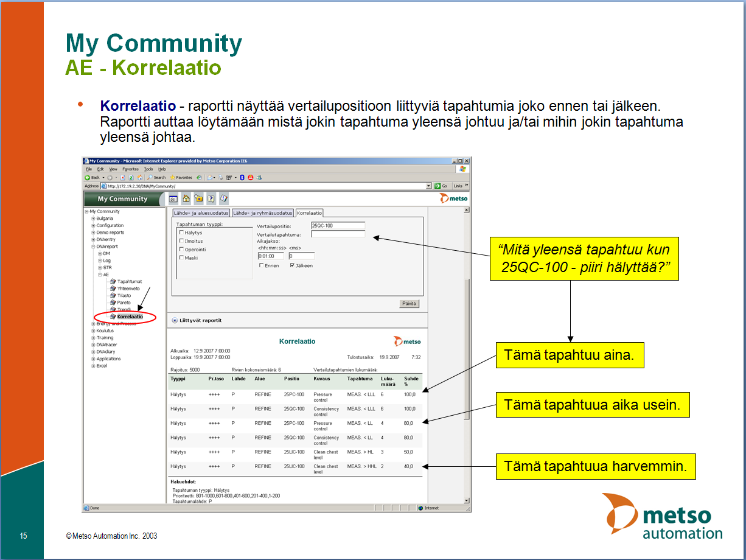
Task: Untick the Jälkeen checkbox
Action: [x=292, y=265]
